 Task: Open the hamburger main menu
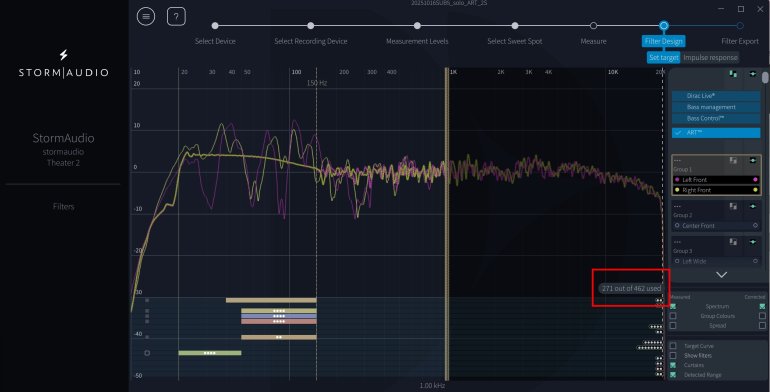(x=146, y=16)
